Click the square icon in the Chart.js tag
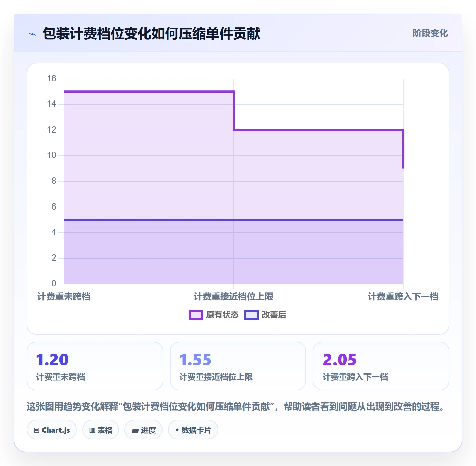Viewport: 476px width, 466px height. (37, 430)
